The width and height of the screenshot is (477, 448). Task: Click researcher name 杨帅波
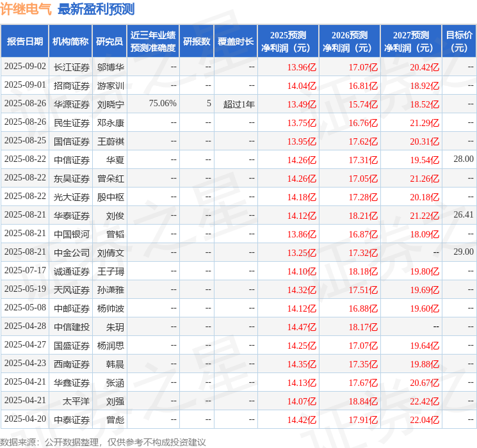tap(110, 308)
